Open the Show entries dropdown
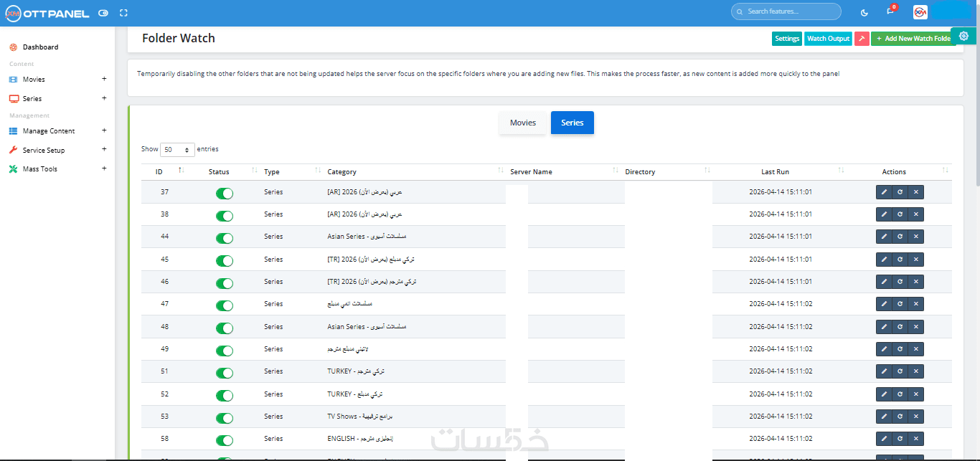 click(x=177, y=150)
